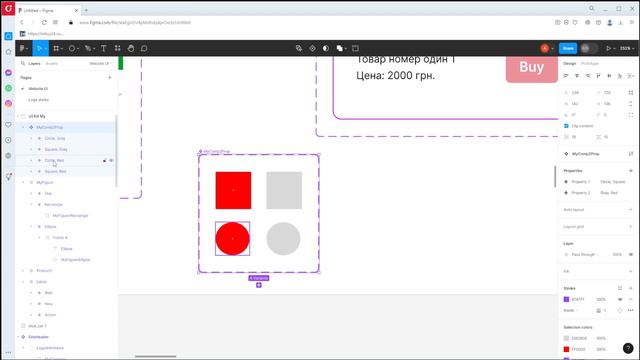Open the help question mark button
This screenshot has width=640, height=360.
[x=628, y=348]
